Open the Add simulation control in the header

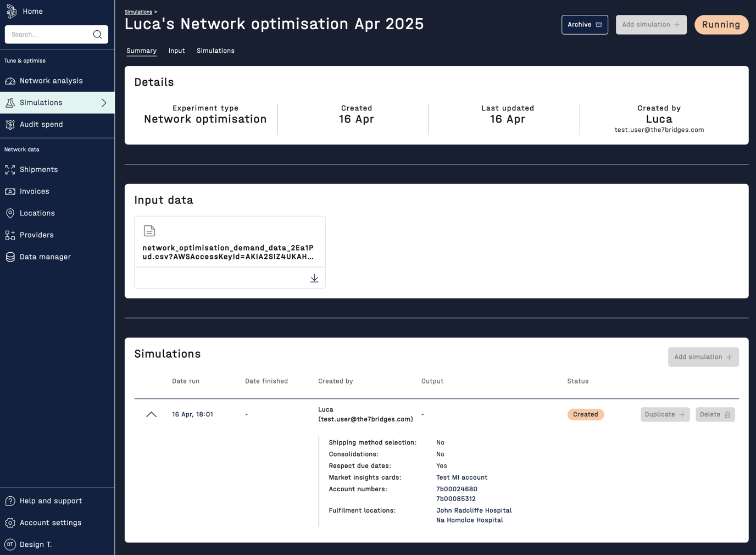pyautogui.click(x=651, y=25)
